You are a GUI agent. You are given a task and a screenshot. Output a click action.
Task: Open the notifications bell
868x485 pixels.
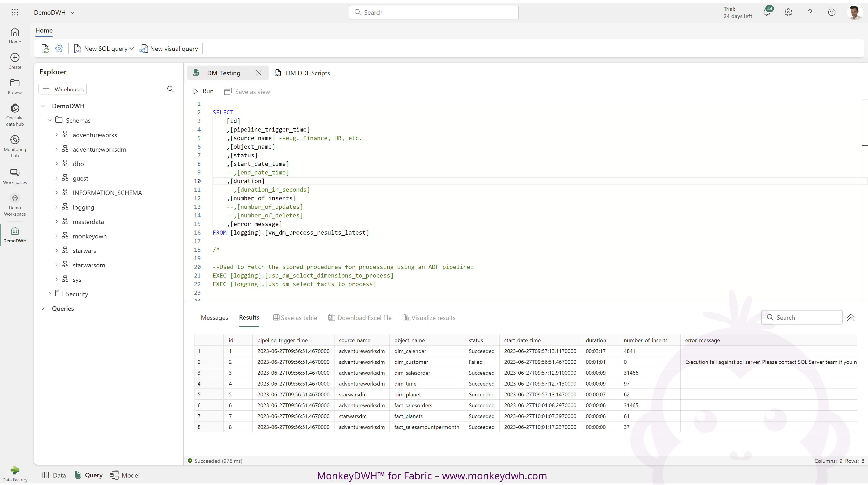767,12
